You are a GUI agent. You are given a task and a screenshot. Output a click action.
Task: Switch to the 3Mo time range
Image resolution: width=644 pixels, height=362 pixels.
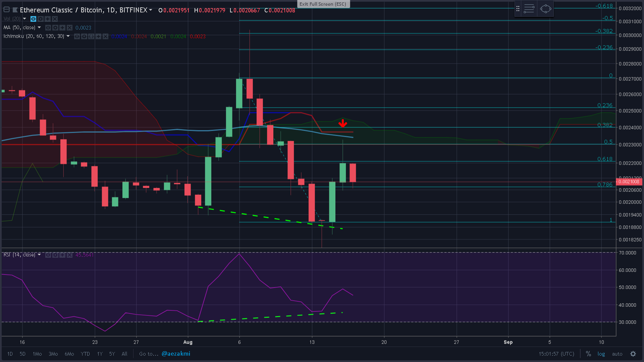53,354
